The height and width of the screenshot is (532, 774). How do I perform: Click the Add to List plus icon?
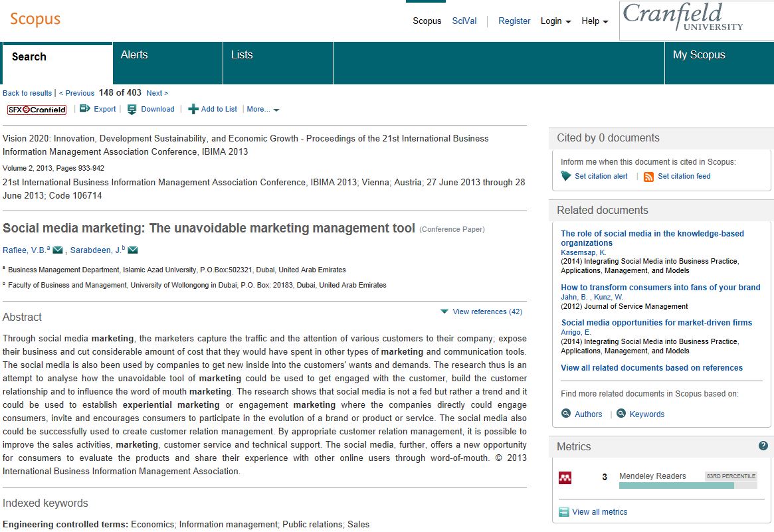coord(193,110)
